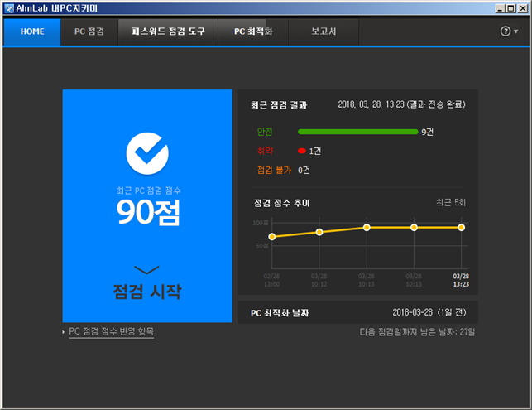The image size is (532, 410).
Task: Click the 0건 uncheckable count
Action: point(304,170)
